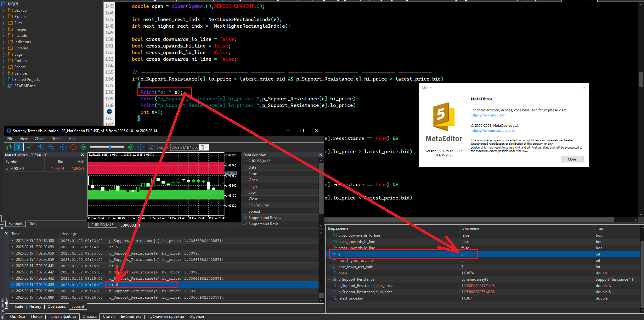
Task: Stop the strategy tester run
Action: [73, 147]
